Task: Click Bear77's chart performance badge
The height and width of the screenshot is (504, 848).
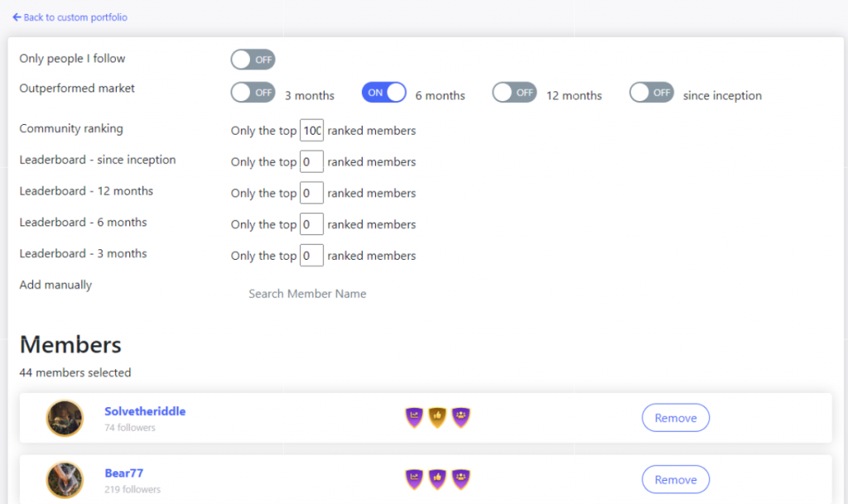Action: (x=414, y=479)
